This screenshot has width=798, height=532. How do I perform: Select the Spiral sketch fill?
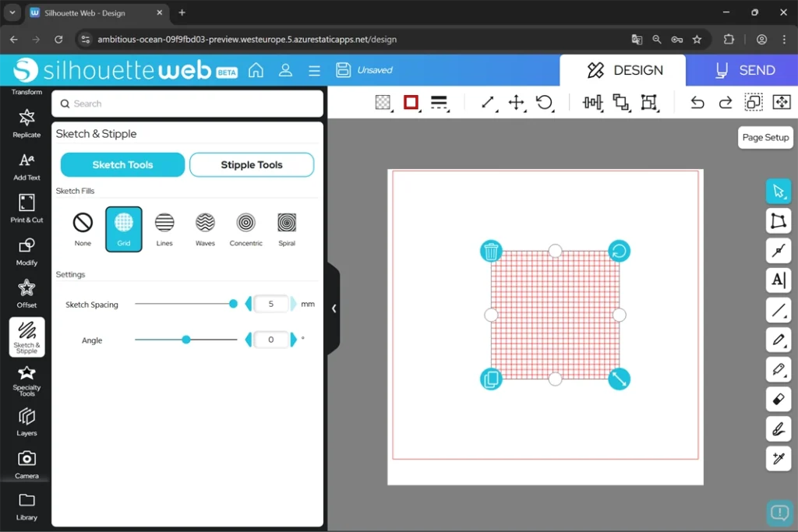click(x=287, y=228)
